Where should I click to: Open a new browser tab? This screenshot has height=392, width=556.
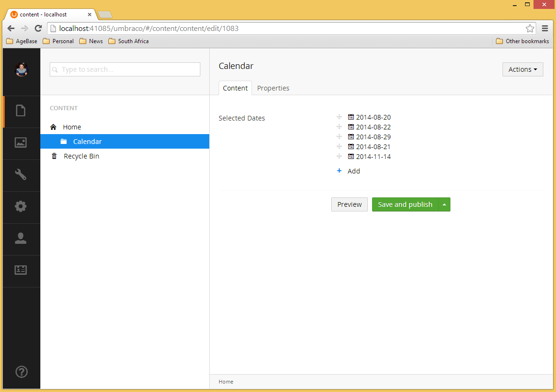point(105,15)
